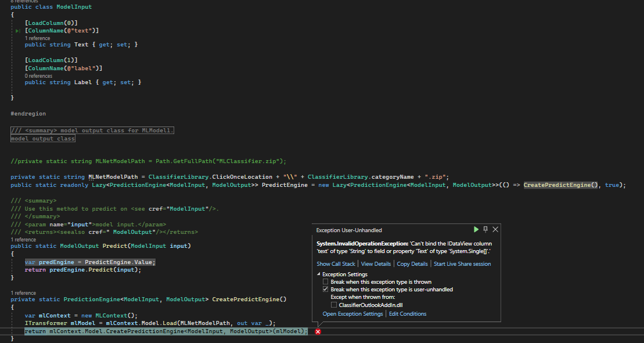The height and width of the screenshot is (343, 644).
Task: Click Copy Details in exception popup
Action: pos(413,264)
